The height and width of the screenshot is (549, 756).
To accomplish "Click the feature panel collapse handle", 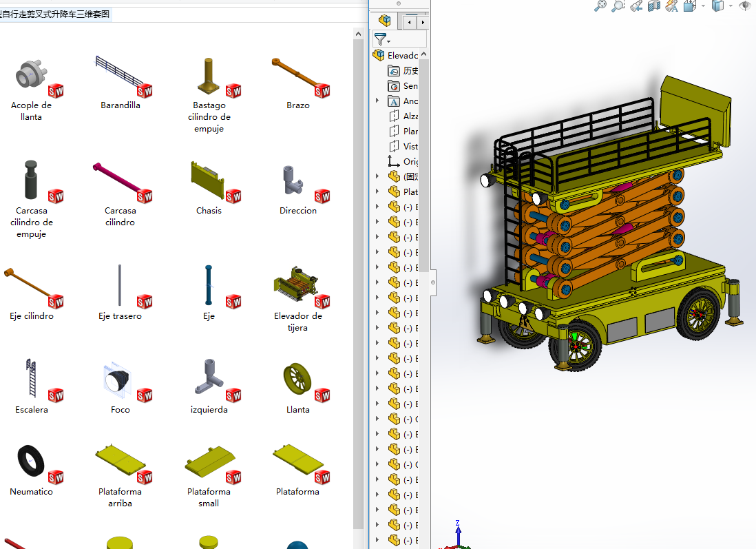I will coord(433,282).
